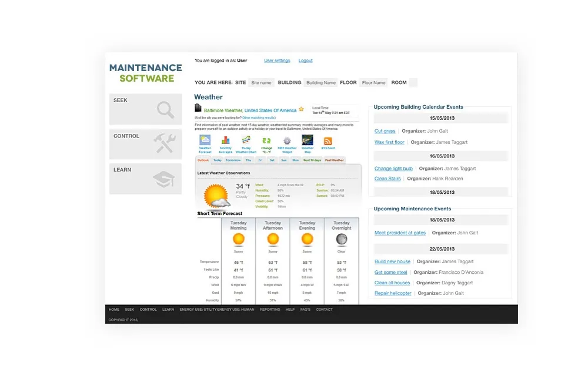This screenshot has width=588, height=376.
Task: Open the Past Weather tab
Action: [x=334, y=160]
